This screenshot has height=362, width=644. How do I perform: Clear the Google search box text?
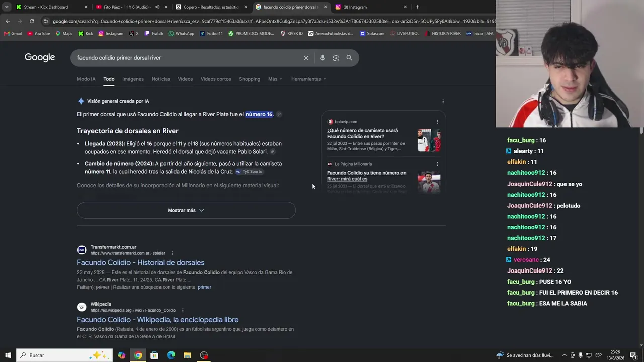coord(306,58)
